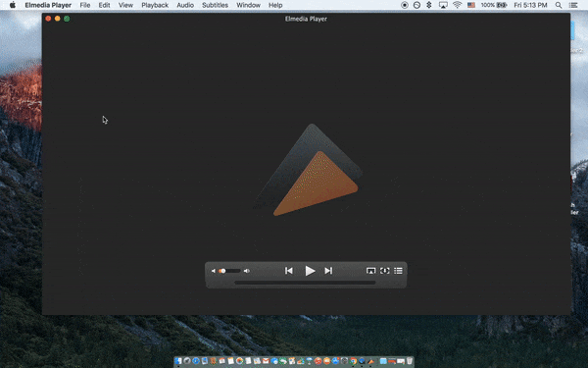Open Notification Center from menu bar
This screenshot has width=588, height=368.
573,5
